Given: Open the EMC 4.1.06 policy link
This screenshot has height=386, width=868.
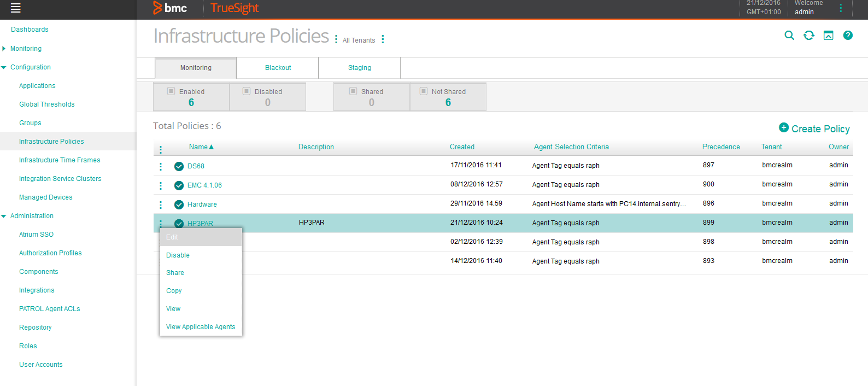Looking at the screenshot, I should tap(204, 185).
